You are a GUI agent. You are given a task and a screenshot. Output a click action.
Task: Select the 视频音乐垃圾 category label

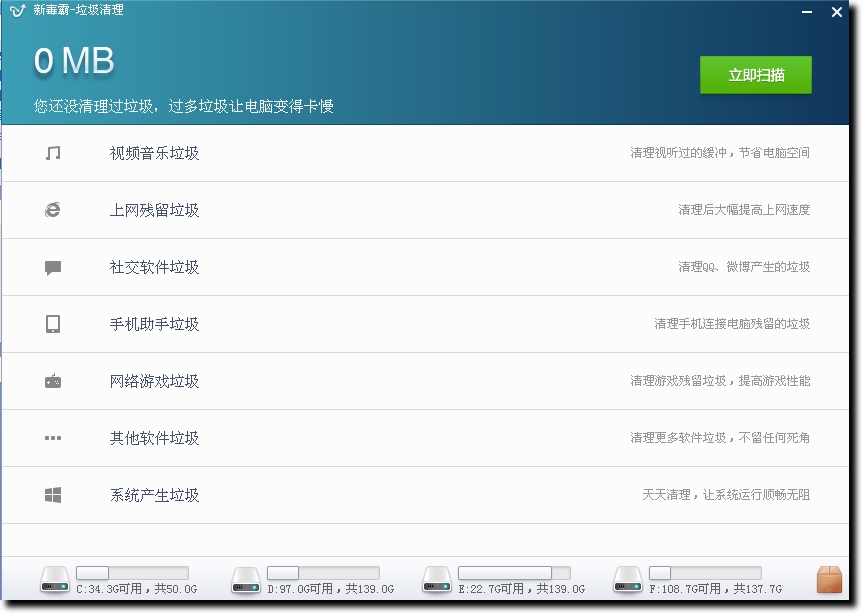(154, 153)
